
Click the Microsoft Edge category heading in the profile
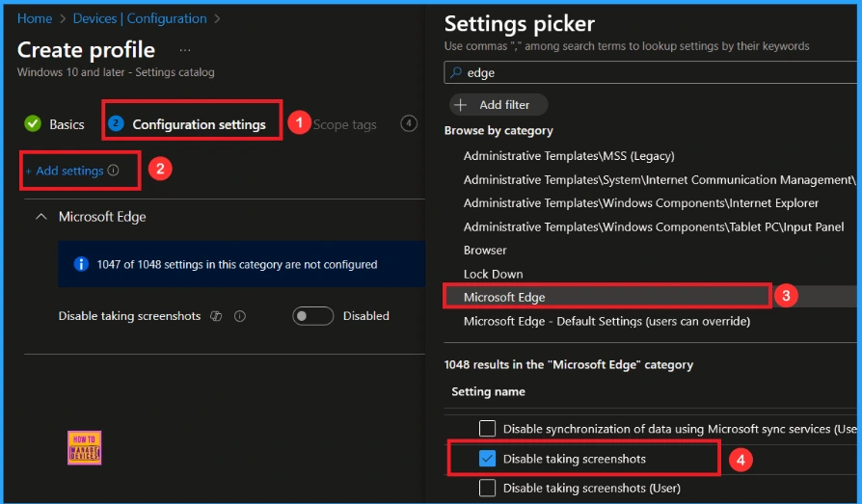coord(102,217)
